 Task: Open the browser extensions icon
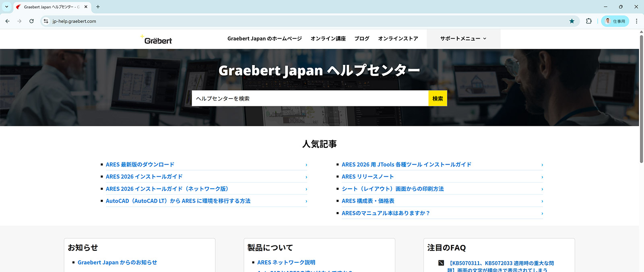click(x=589, y=21)
